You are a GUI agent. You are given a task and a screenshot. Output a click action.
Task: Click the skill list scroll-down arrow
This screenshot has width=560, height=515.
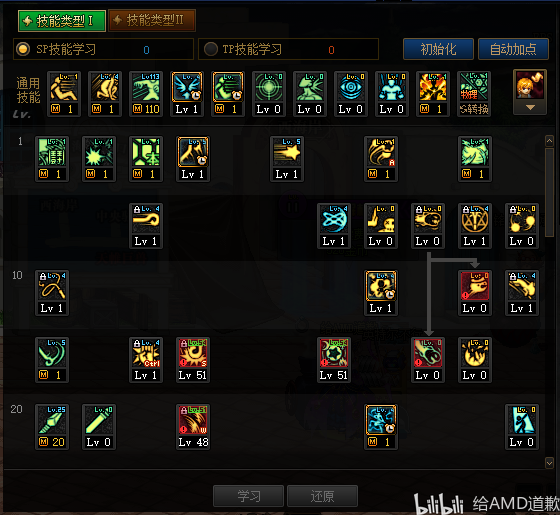point(549,463)
